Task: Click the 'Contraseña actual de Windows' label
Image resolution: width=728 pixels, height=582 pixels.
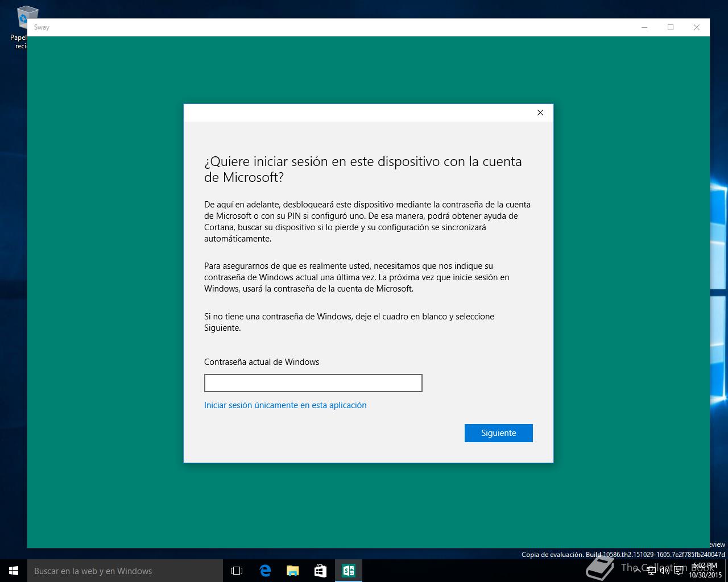Action: [262, 362]
